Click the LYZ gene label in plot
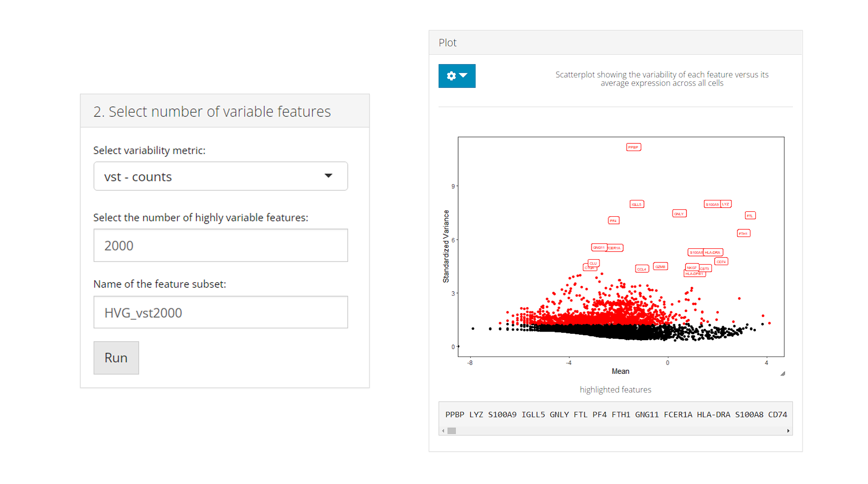The image size is (868, 484). (x=726, y=204)
